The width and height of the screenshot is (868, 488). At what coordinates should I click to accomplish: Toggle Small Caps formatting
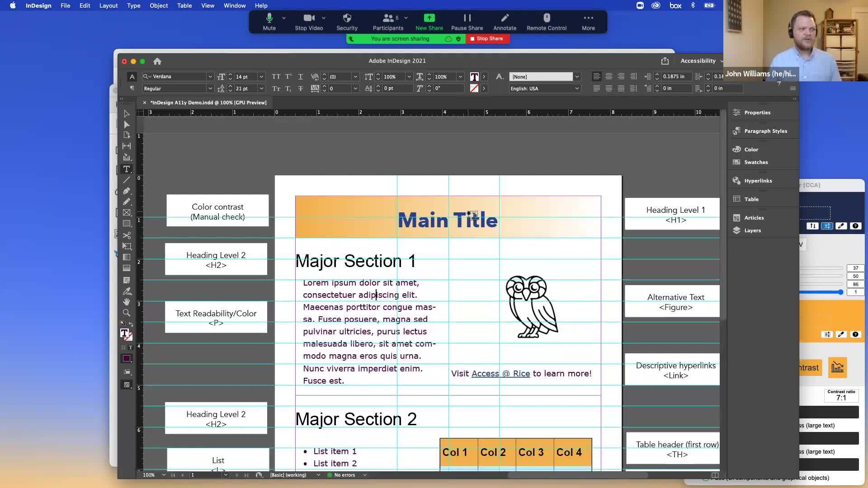276,89
